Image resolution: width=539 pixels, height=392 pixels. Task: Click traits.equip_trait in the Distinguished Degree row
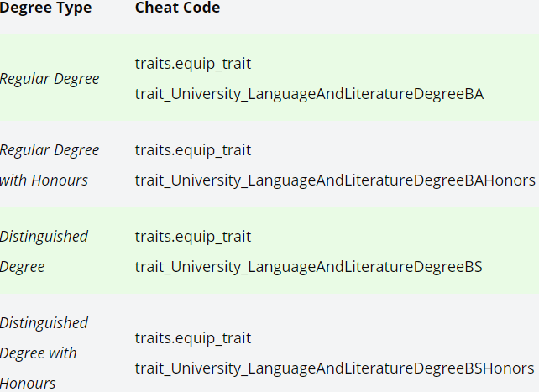point(192,237)
